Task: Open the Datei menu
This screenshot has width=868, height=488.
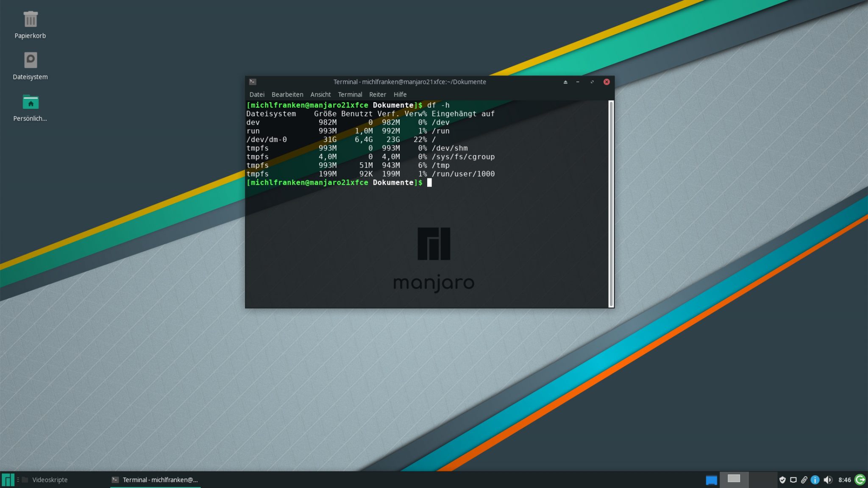Action: click(x=257, y=95)
